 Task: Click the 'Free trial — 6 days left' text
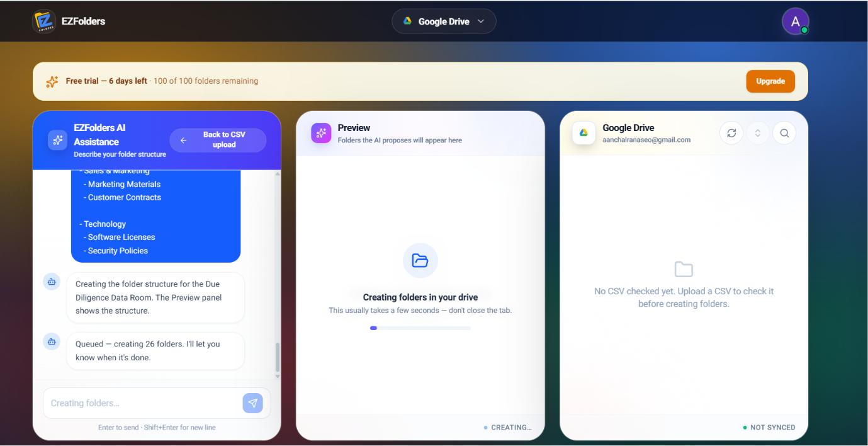(x=106, y=81)
